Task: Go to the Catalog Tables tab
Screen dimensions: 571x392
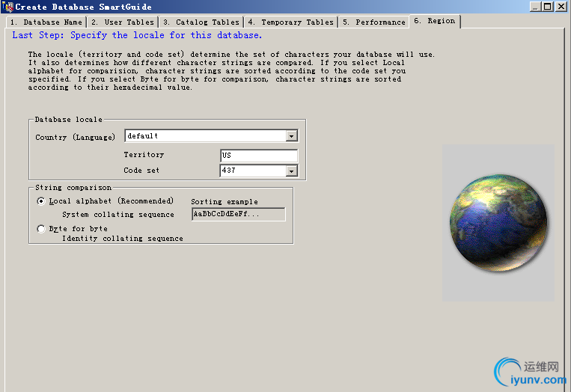Action: pos(201,22)
